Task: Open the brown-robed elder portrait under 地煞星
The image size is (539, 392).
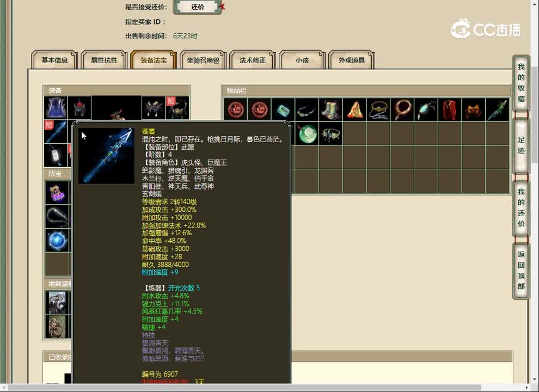Action: [x=57, y=326]
